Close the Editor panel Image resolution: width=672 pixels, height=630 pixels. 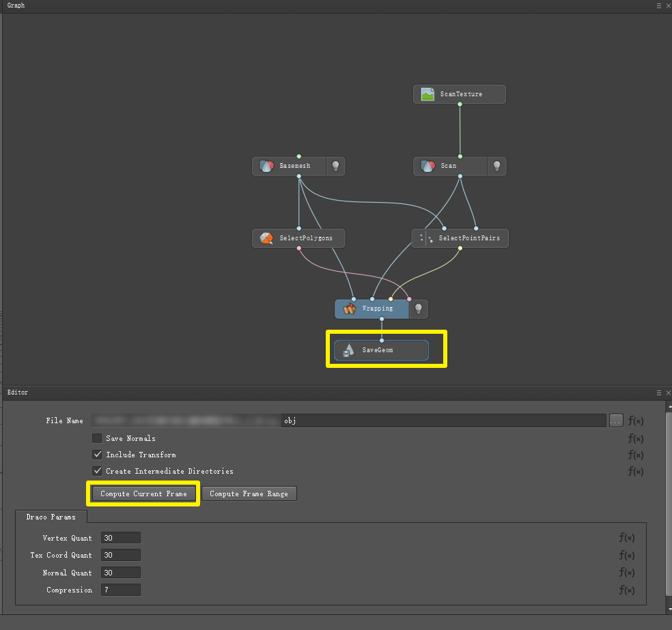pyautogui.click(x=668, y=392)
